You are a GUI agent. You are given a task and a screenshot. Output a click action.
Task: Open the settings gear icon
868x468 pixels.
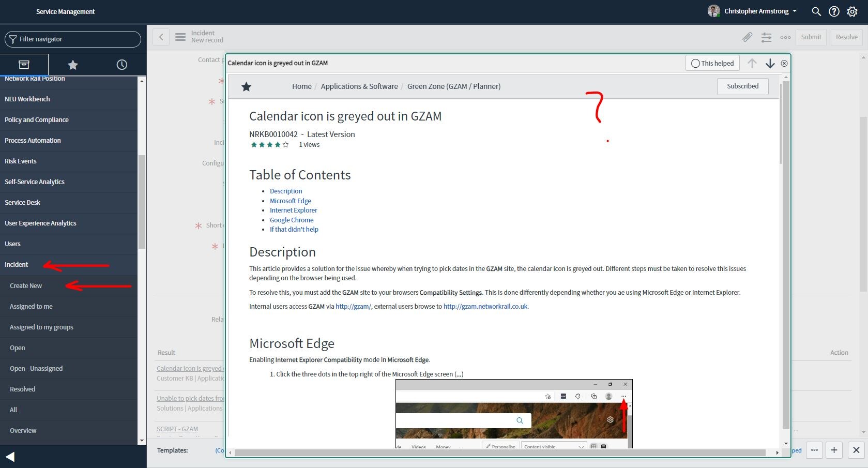(852, 11)
